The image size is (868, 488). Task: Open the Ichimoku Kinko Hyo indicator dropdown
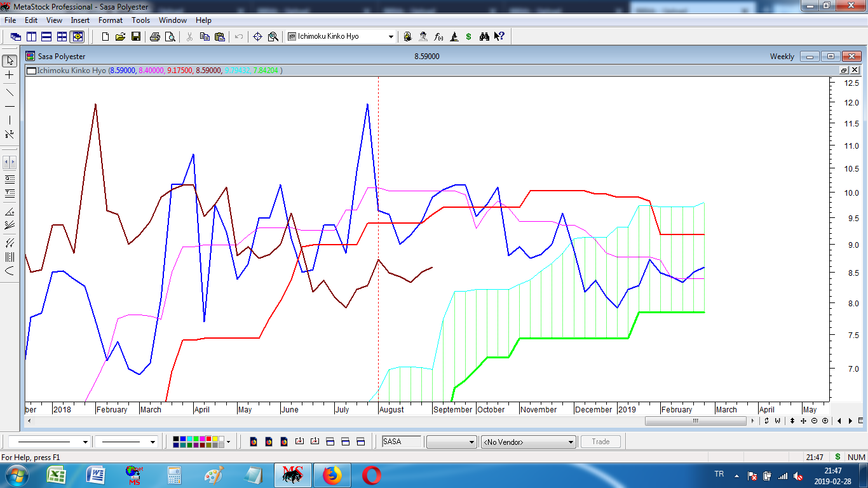coord(391,37)
